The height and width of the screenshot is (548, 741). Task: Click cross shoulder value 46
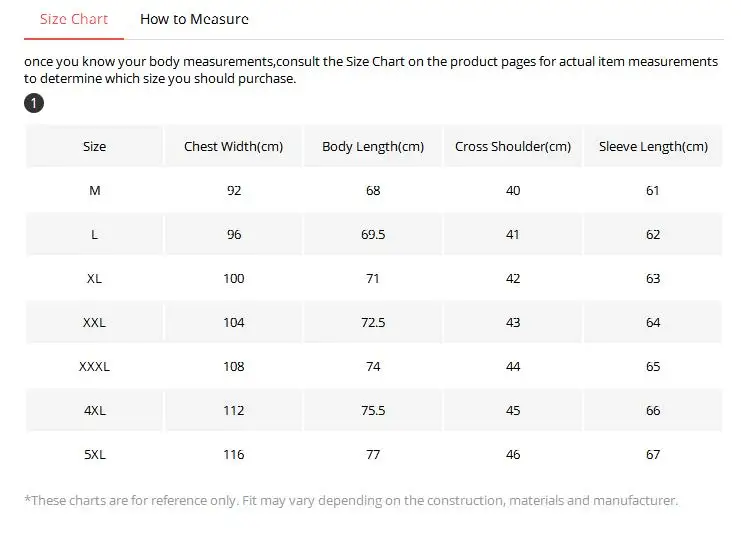point(513,454)
